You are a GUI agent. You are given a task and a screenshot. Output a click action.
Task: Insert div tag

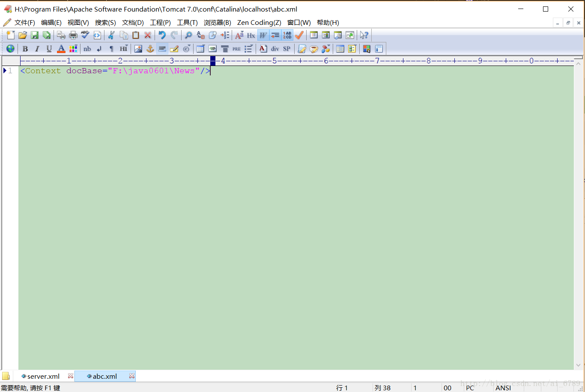pyautogui.click(x=275, y=48)
